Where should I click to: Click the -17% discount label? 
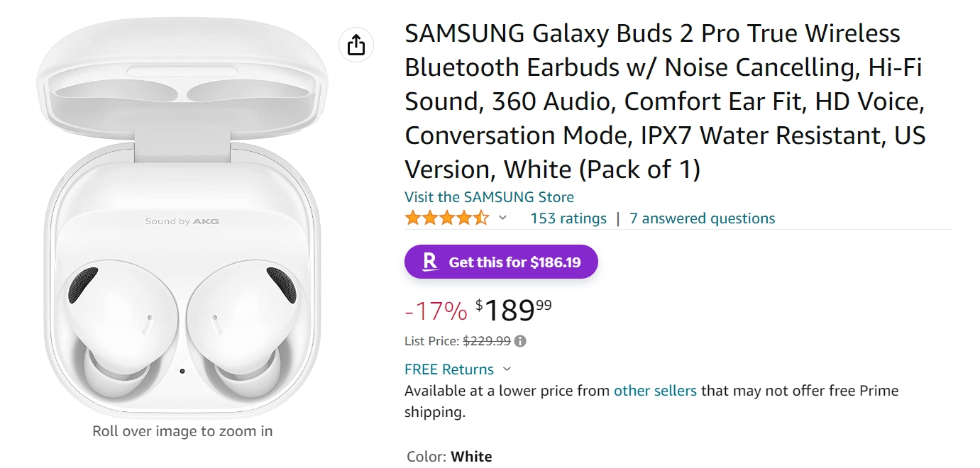tap(436, 311)
